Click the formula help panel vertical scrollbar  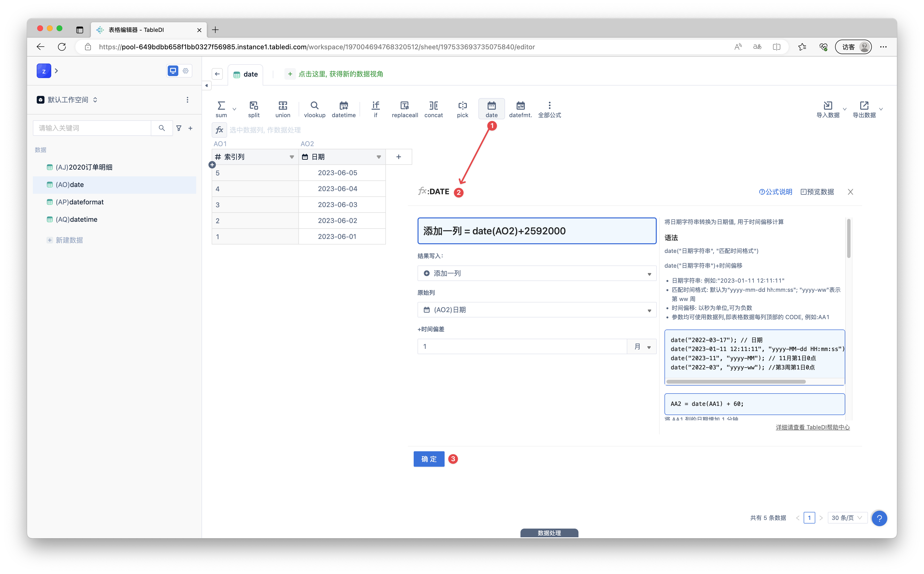848,238
